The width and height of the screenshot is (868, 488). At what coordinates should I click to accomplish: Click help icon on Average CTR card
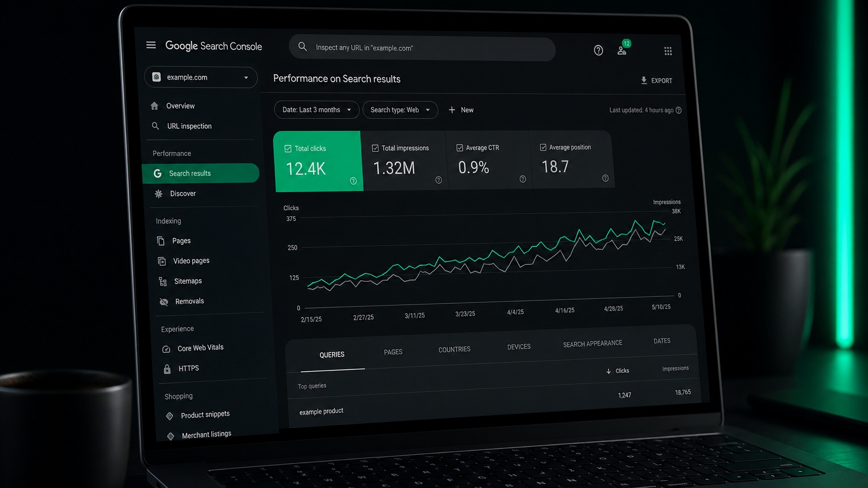(523, 179)
